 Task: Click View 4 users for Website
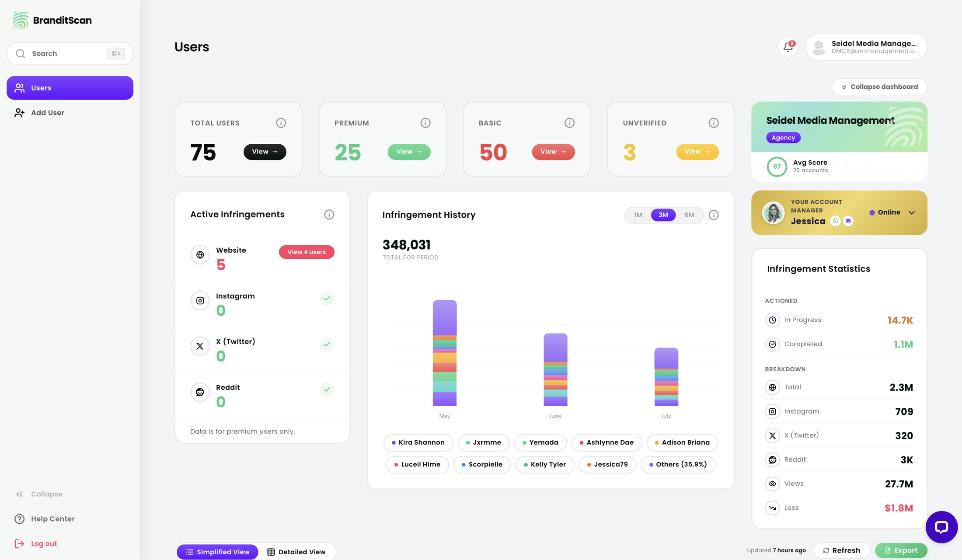(x=307, y=252)
